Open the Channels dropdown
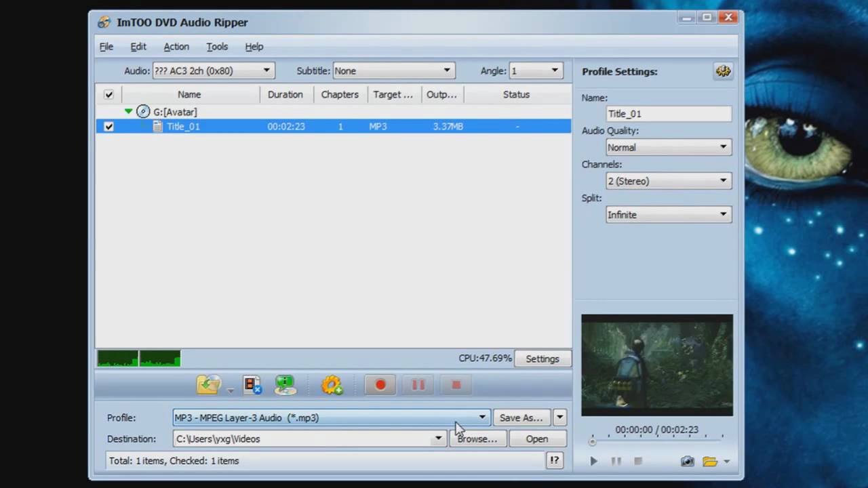 [x=669, y=181]
